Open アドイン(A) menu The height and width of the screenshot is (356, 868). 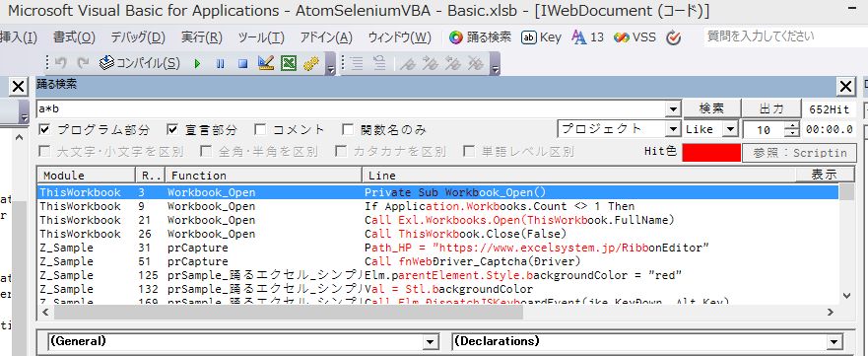tap(326, 37)
